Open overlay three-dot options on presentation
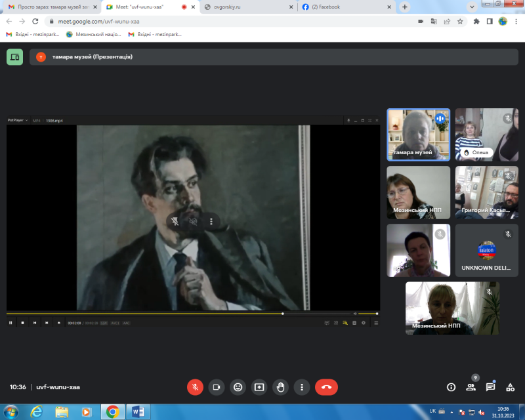This screenshot has height=420, width=525. [211, 222]
